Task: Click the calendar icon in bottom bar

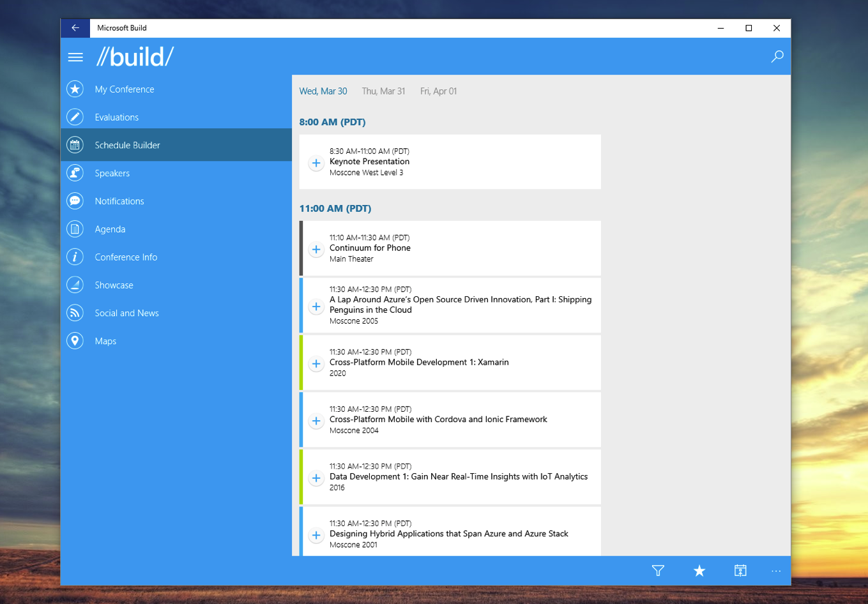Action: click(740, 571)
